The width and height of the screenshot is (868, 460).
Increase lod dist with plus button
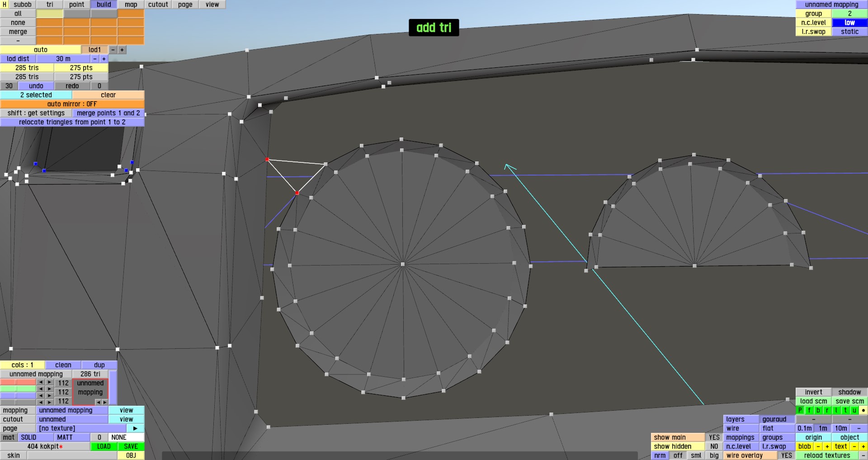coord(104,59)
